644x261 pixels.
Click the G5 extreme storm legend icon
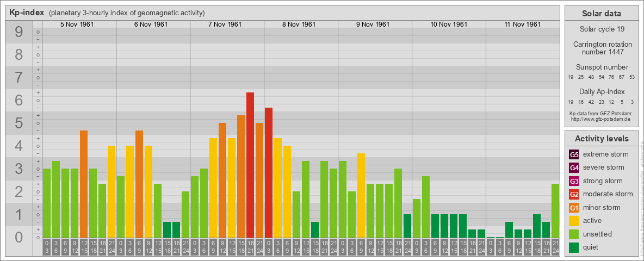[574, 154]
